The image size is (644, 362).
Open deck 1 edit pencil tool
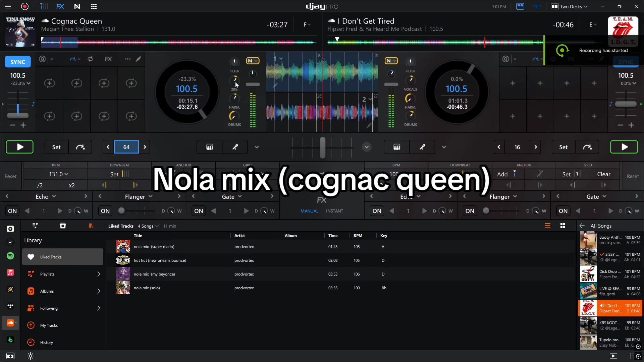[139, 59]
